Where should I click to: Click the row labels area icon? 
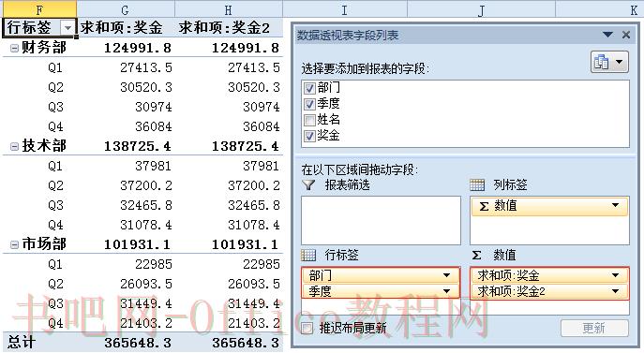coord(308,255)
